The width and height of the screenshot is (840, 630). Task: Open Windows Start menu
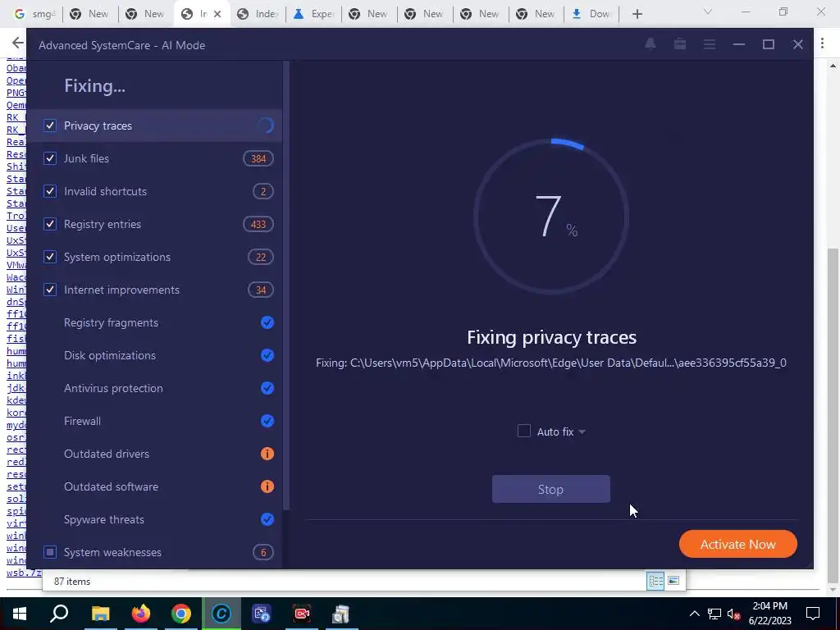click(20, 614)
